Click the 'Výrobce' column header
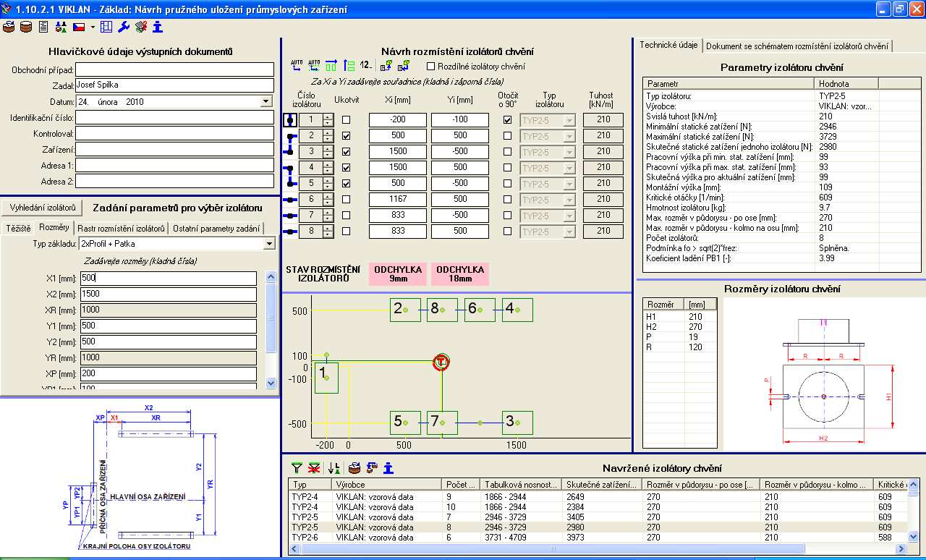The height and width of the screenshot is (560, 926). (x=386, y=484)
